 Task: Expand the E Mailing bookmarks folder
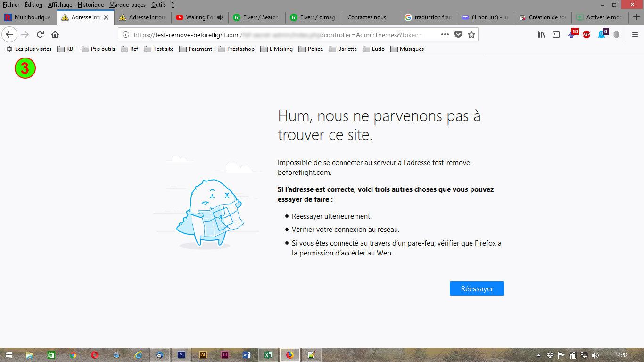coord(276,49)
